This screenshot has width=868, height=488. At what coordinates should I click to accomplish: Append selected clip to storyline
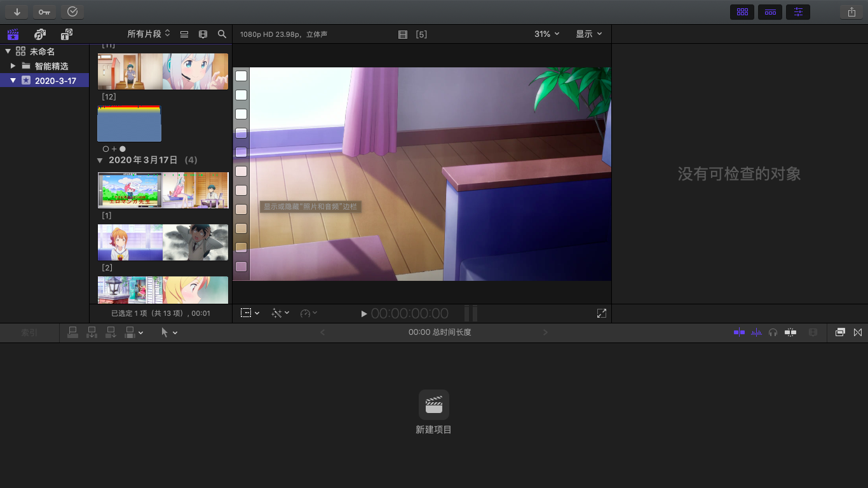[111, 332]
